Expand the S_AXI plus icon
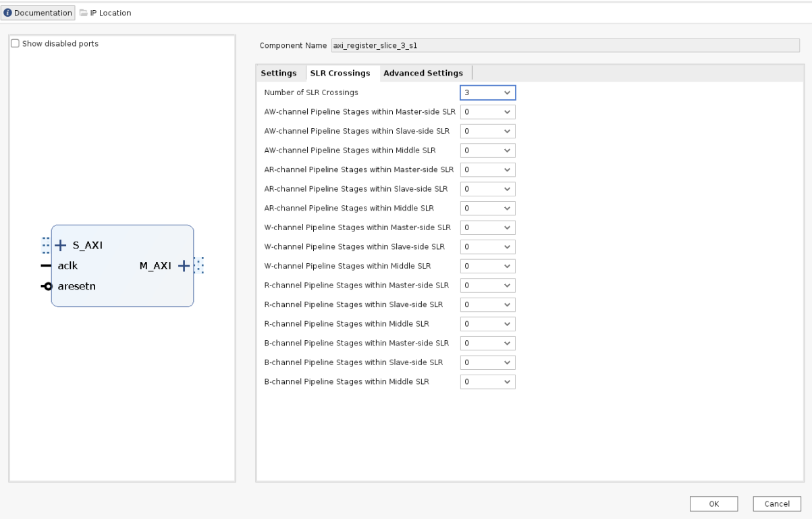 [x=61, y=244]
